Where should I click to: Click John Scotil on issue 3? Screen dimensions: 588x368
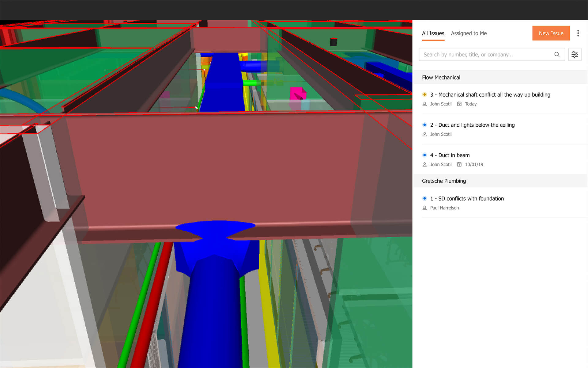(x=441, y=104)
